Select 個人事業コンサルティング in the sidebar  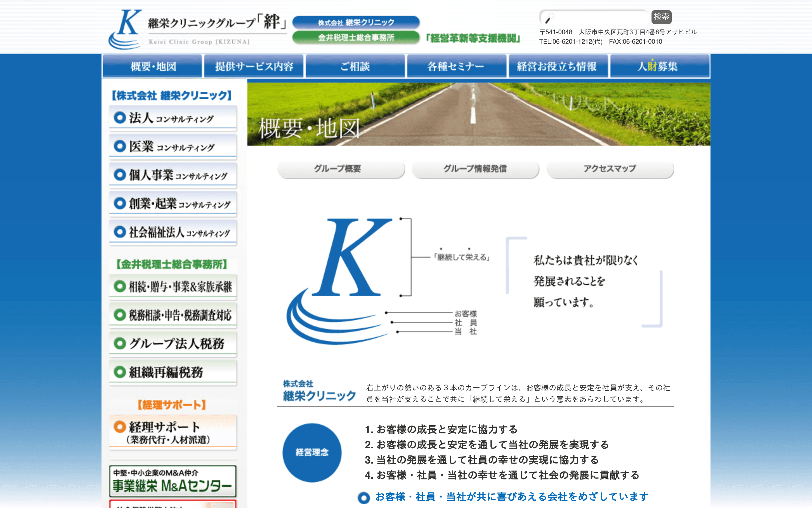(x=173, y=175)
